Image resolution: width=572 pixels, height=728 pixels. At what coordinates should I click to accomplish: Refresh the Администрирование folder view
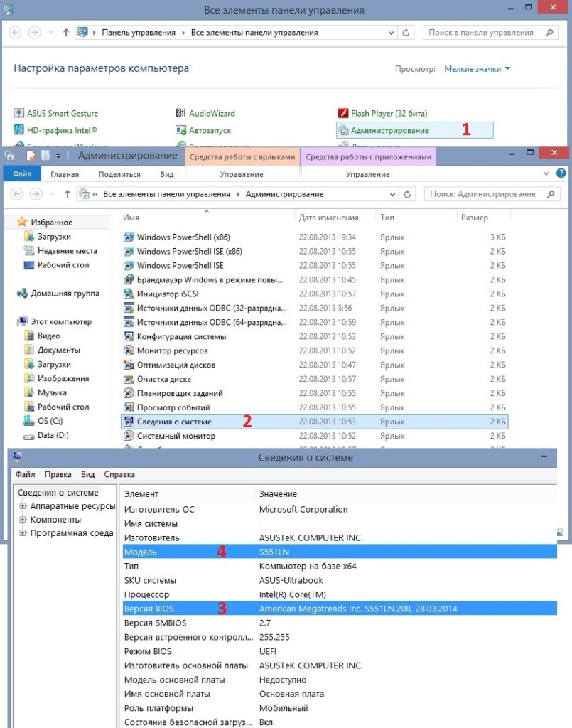pyautogui.click(x=407, y=194)
